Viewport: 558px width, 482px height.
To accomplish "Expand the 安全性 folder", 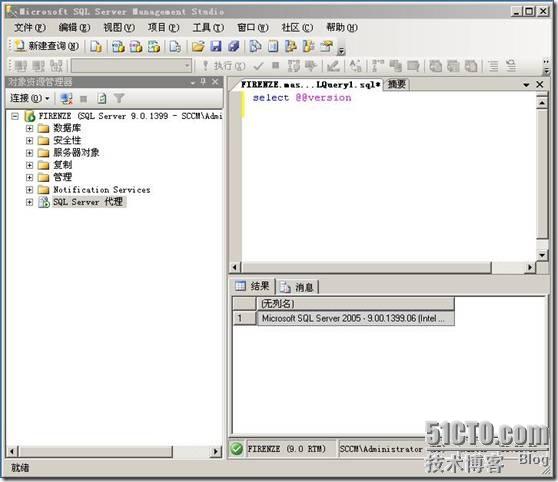I will click(x=30, y=141).
